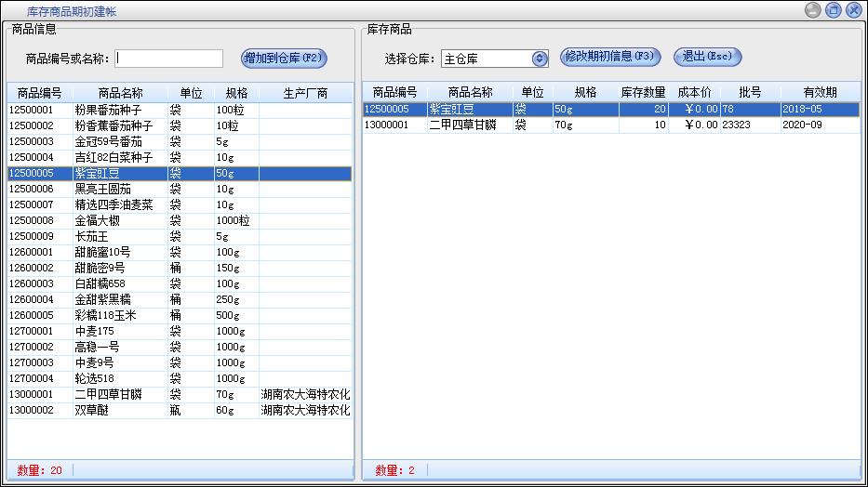Image resolution: width=868 pixels, height=487 pixels.
Task: Close the 库存商品期初建帐 window
Action: tap(853, 10)
